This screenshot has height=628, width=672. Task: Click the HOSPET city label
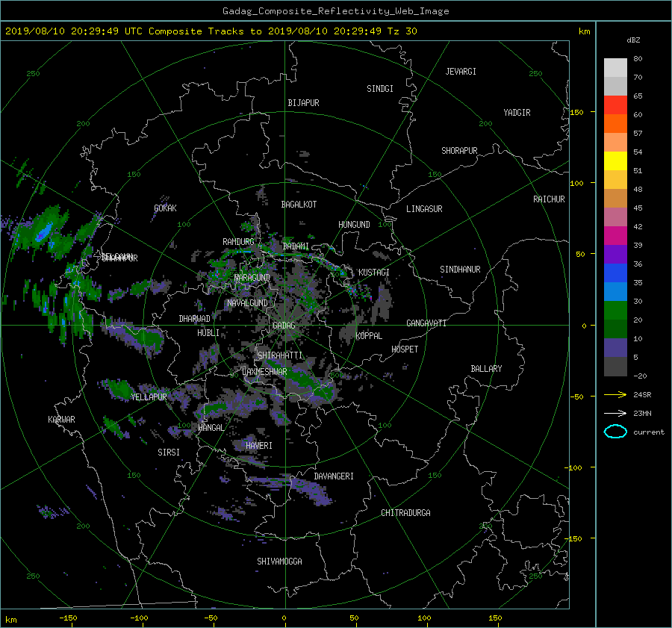(x=405, y=349)
